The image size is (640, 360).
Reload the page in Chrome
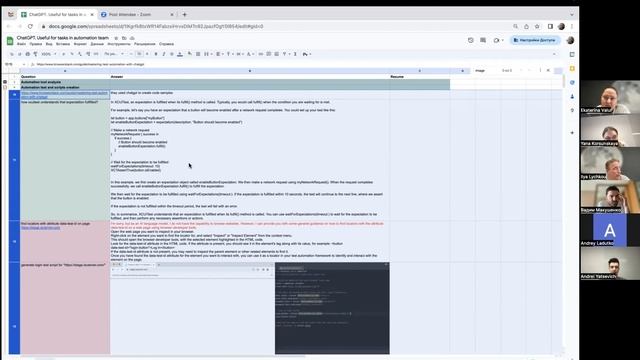[x=30, y=26]
